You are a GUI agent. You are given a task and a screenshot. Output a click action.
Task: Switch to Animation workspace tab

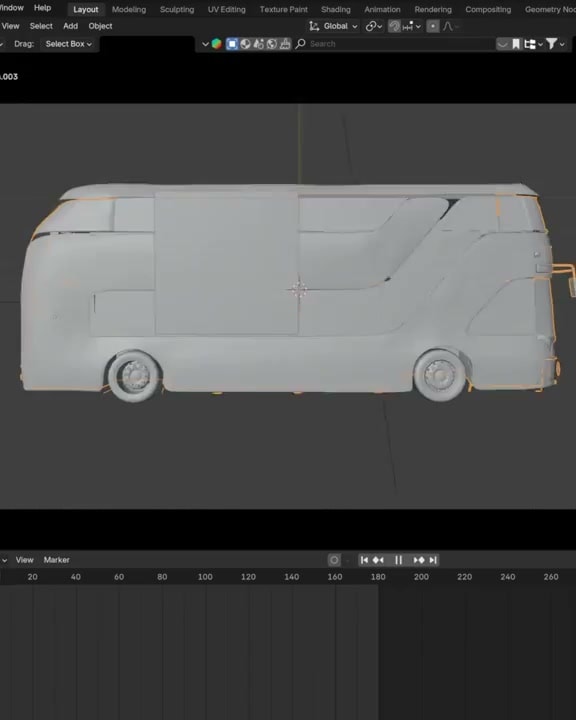pos(382,9)
